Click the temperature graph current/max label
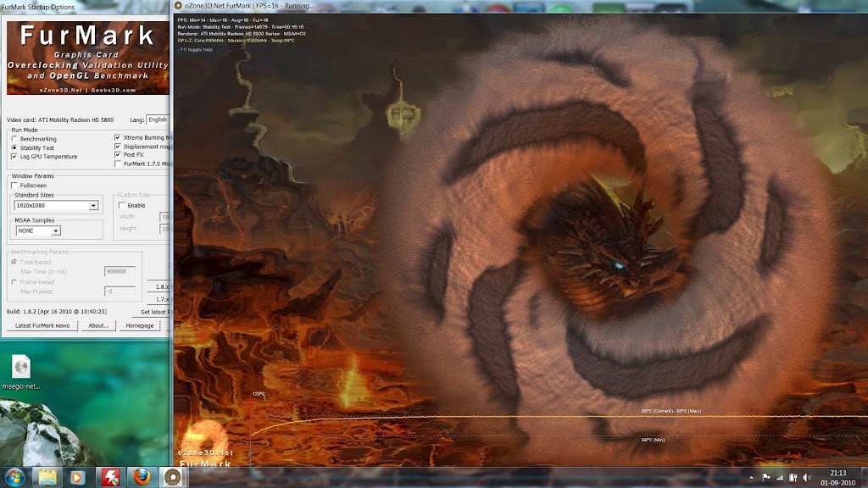 [x=671, y=411]
